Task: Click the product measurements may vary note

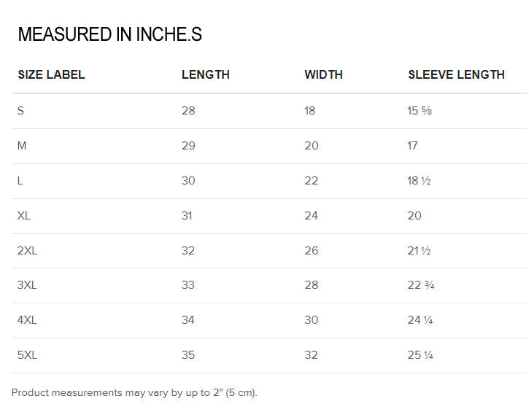Action: 134,393
